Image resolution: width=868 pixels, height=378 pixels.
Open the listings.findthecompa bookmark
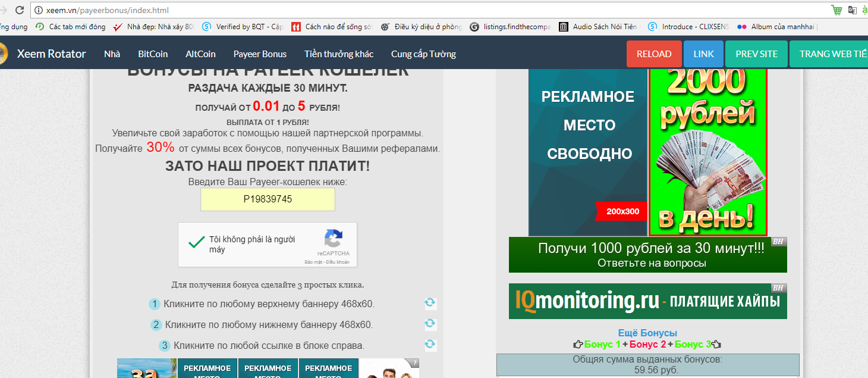[x=510, y=27]
